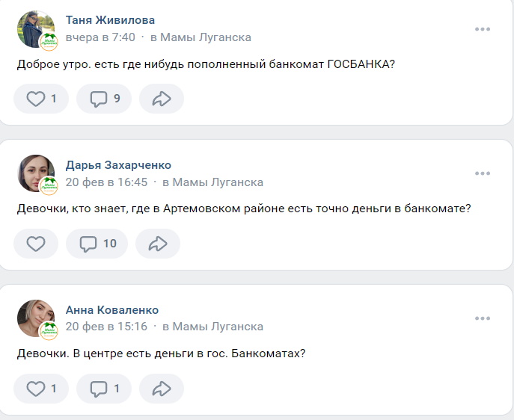Open Мамы Луганска group link in first post
The height and width of the screenshot is (420, 514).
(206, 37)
